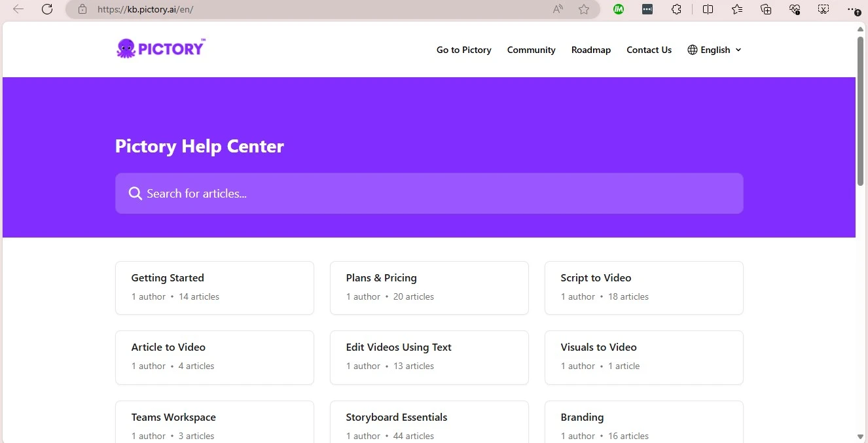This screenshot has width=868, height=443.
Task: Open the green IM extension icon
Action: pos(619,9)
